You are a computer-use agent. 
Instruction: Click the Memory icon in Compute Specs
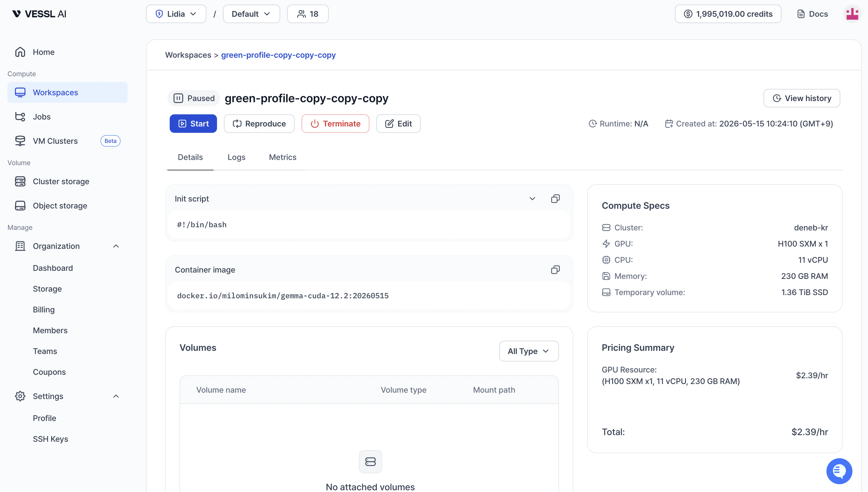[x=606, y=276]
